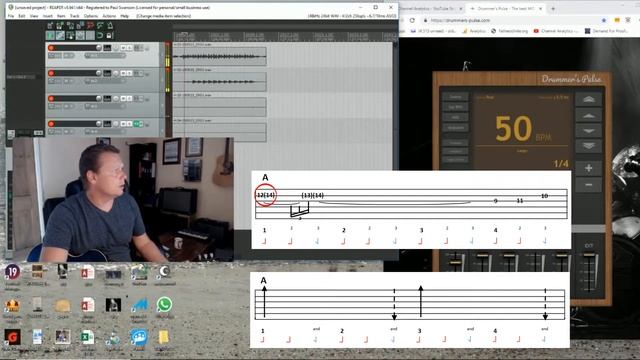Decrease tempo by large step with double-down arrow

(x=588, y=146)
